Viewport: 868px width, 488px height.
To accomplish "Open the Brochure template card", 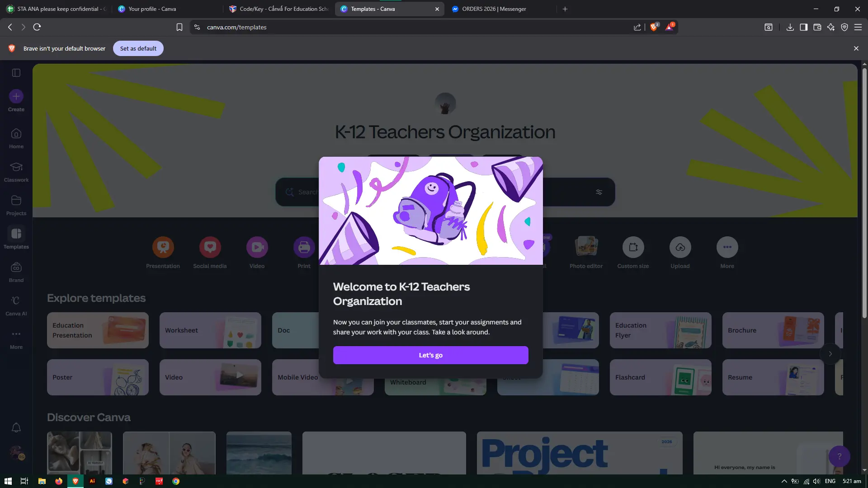I will [773, 330].
